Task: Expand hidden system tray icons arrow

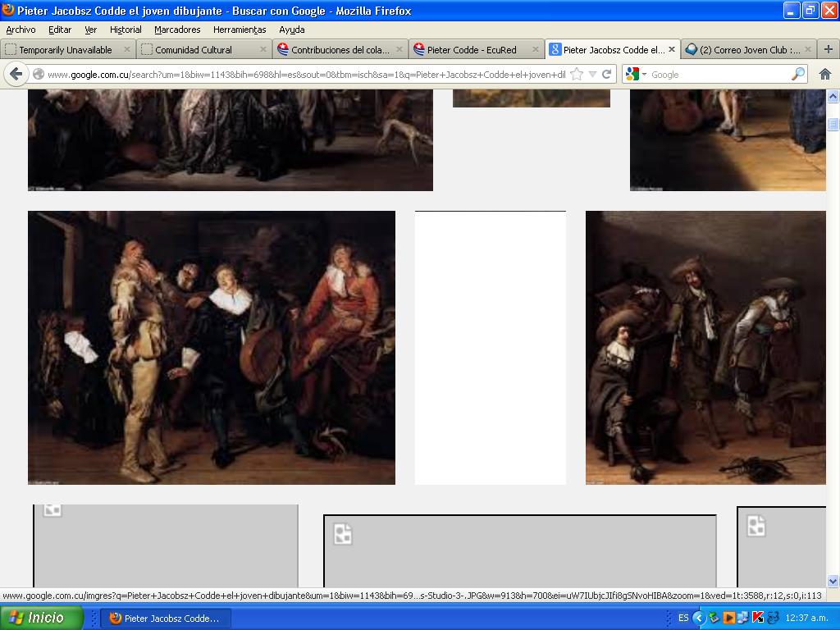Action: (x=698, y=618)
